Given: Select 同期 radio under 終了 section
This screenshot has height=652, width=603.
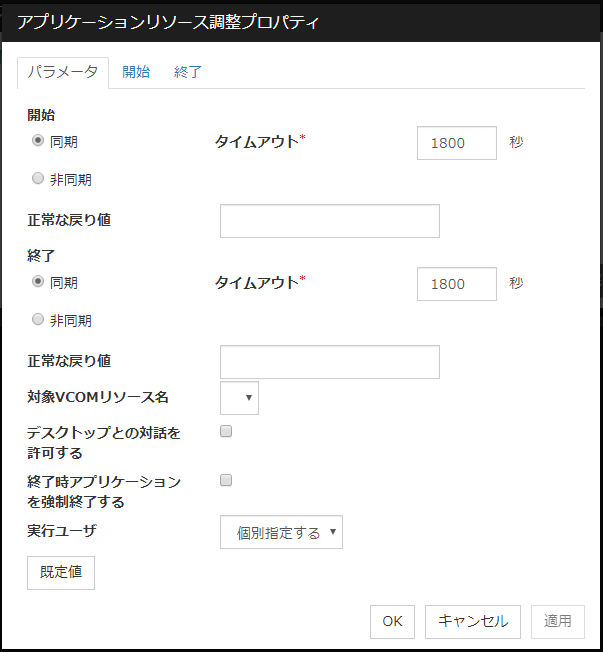Looking at the screenshot, I should (39, 282).
